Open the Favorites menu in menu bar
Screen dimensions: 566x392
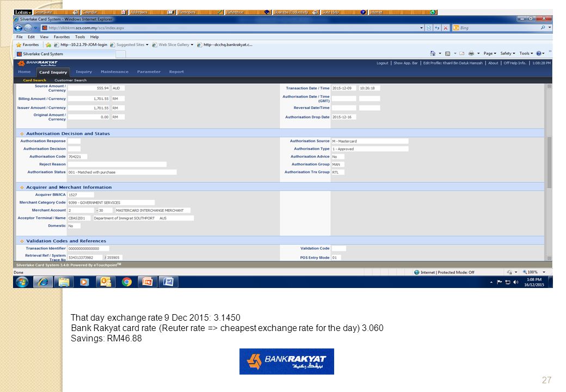(61, 37)
